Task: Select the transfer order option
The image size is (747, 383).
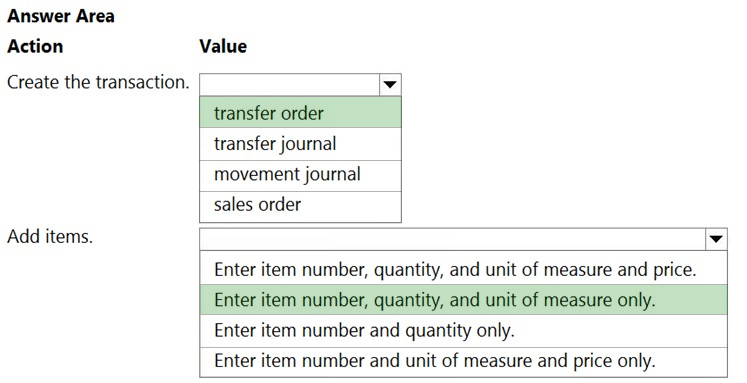Action: (x=300, y=112)
